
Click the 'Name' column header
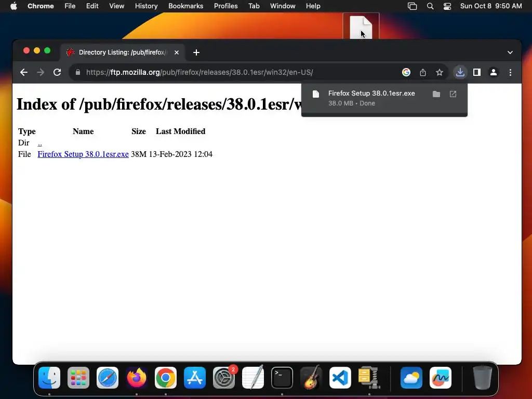coord(83,131)
